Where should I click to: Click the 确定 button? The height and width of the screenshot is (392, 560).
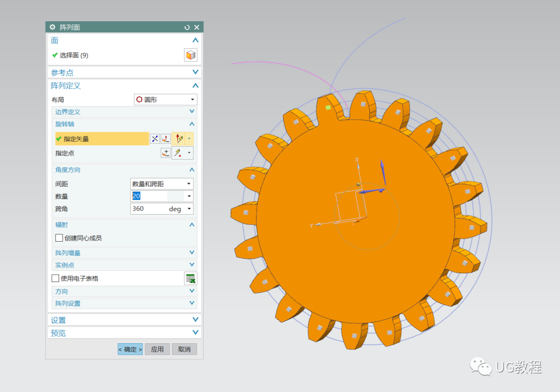point(130,349)
